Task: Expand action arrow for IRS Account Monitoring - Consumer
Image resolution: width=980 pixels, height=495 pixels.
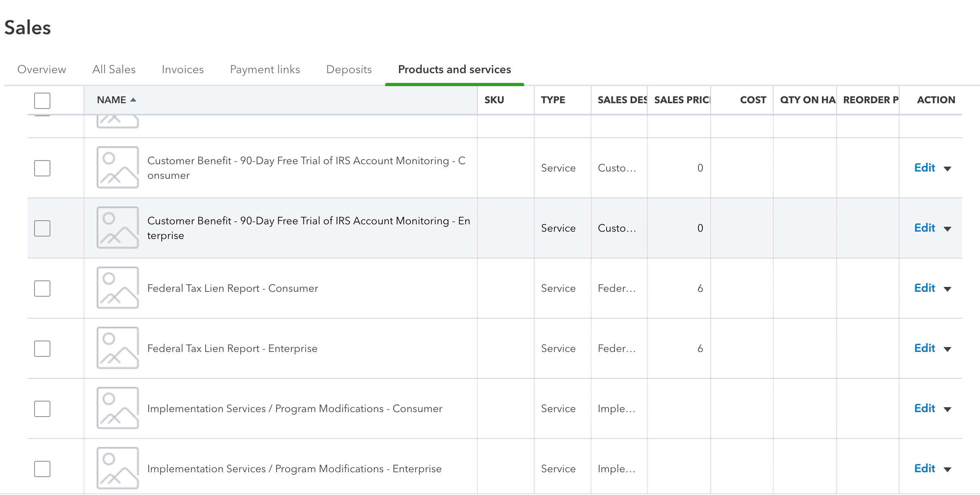Action: tap(947, 169)
